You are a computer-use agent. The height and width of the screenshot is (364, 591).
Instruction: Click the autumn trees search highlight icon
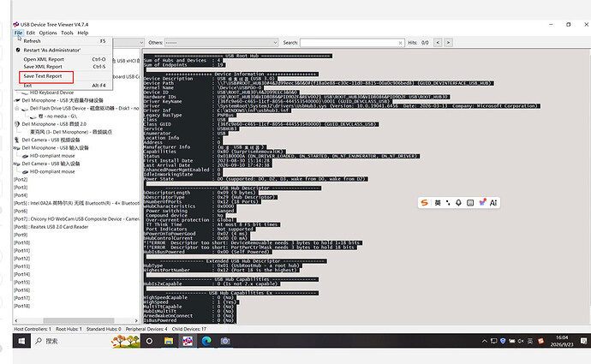click(x=126, y=341)
